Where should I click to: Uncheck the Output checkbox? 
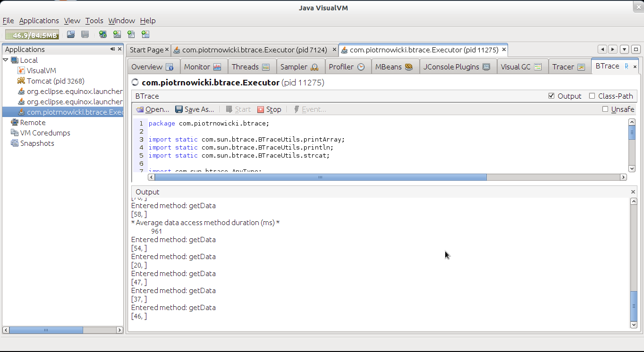pyautogui.click(x=551, y=96)
